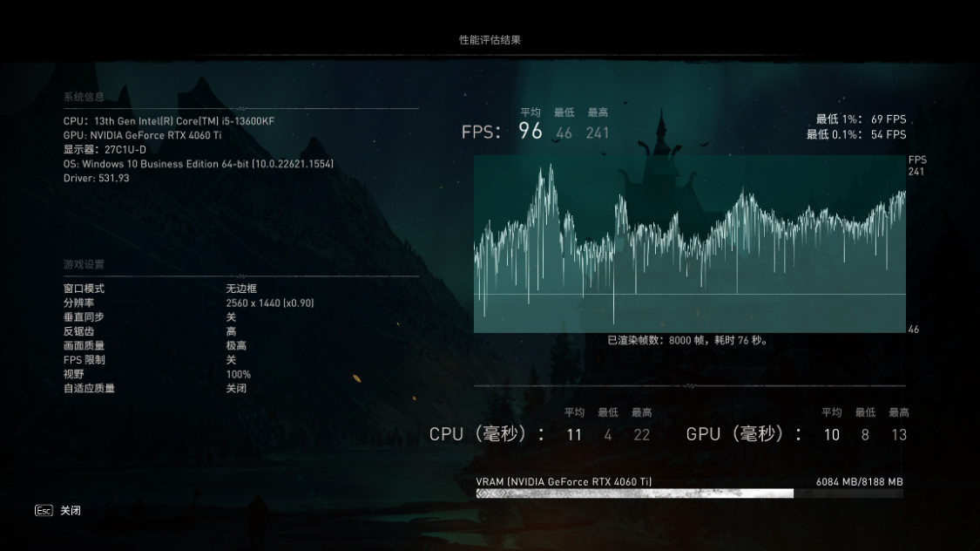The image size is (980, 551).
Task: Click the "反锯齿" setting label
Action: (x=78, y=331)
